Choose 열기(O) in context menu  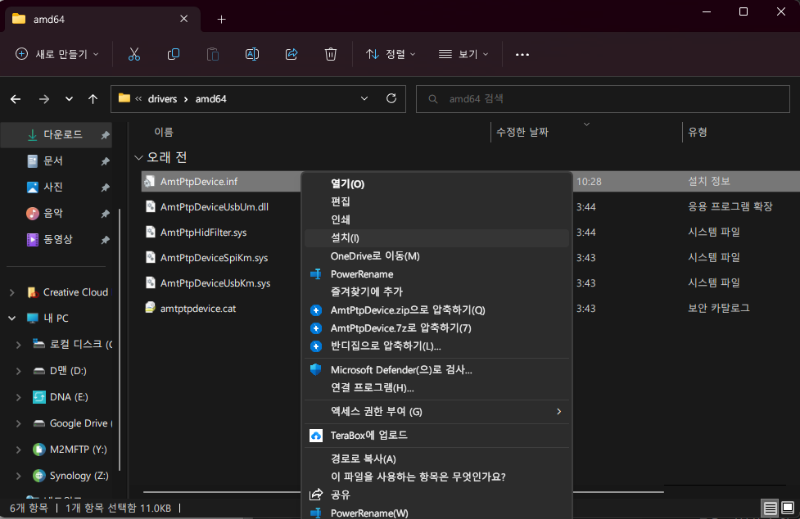pos(437,184)
